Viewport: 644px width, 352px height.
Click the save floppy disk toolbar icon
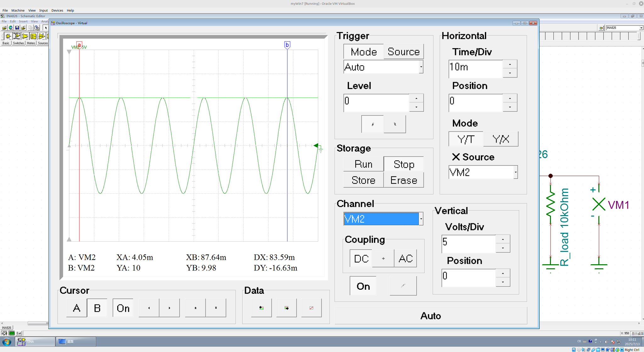coord(17,28)
